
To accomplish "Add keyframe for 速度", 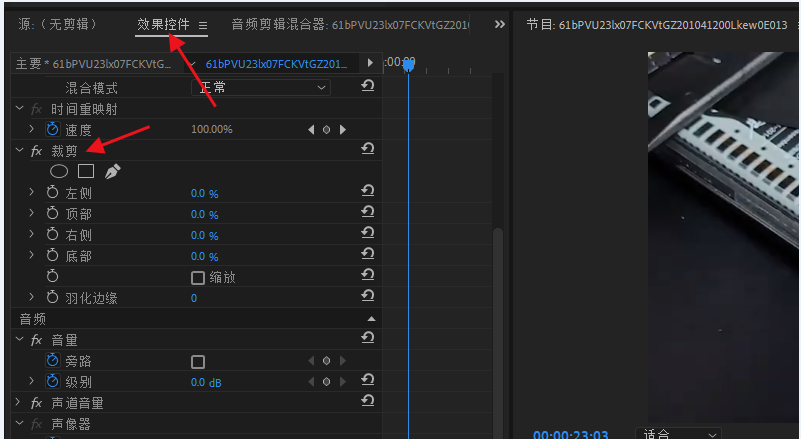I will pos(326,130).
